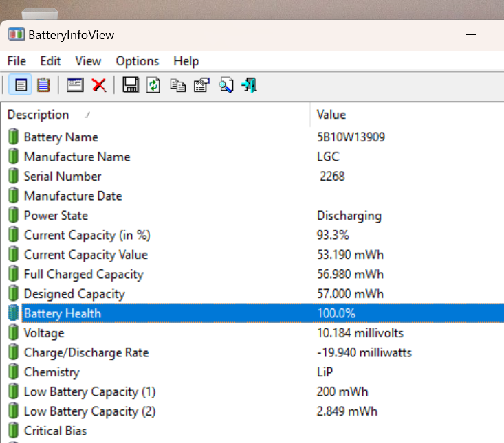504x443 pixels.
Task: Click the 10.184 millivolts value
Action: click(360, 333)
